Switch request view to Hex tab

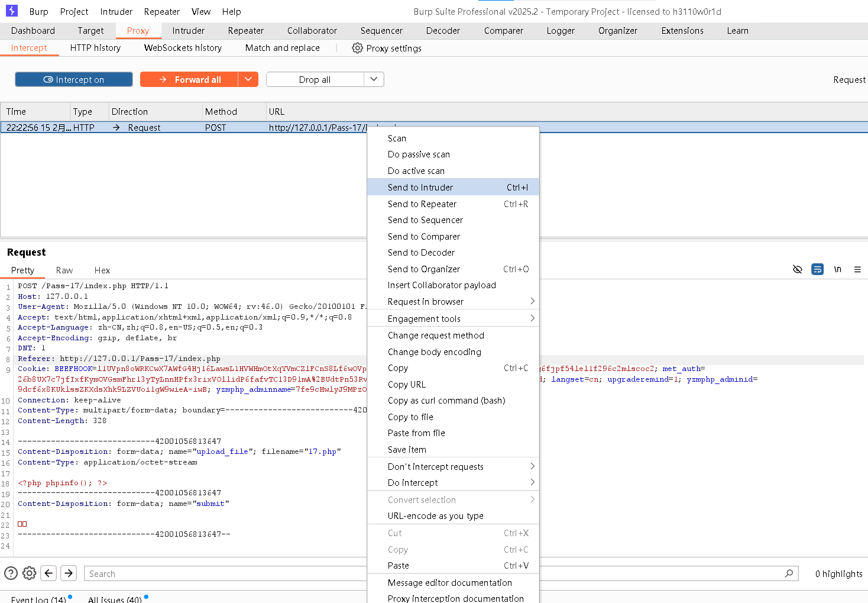[102, 270]
